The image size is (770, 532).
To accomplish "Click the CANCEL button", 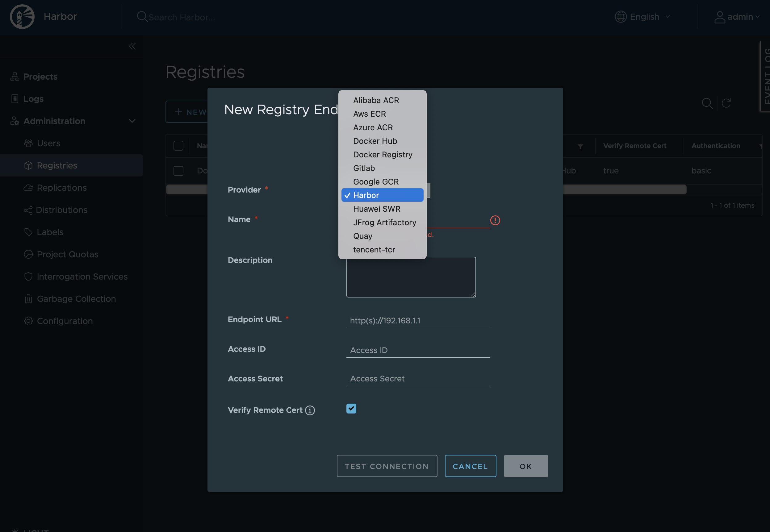I will (x=470, y=466).
